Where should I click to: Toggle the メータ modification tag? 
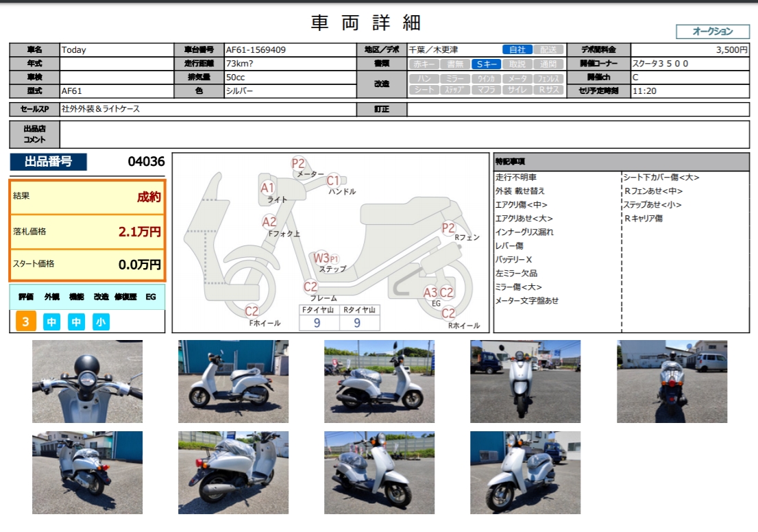click(517, 78)
